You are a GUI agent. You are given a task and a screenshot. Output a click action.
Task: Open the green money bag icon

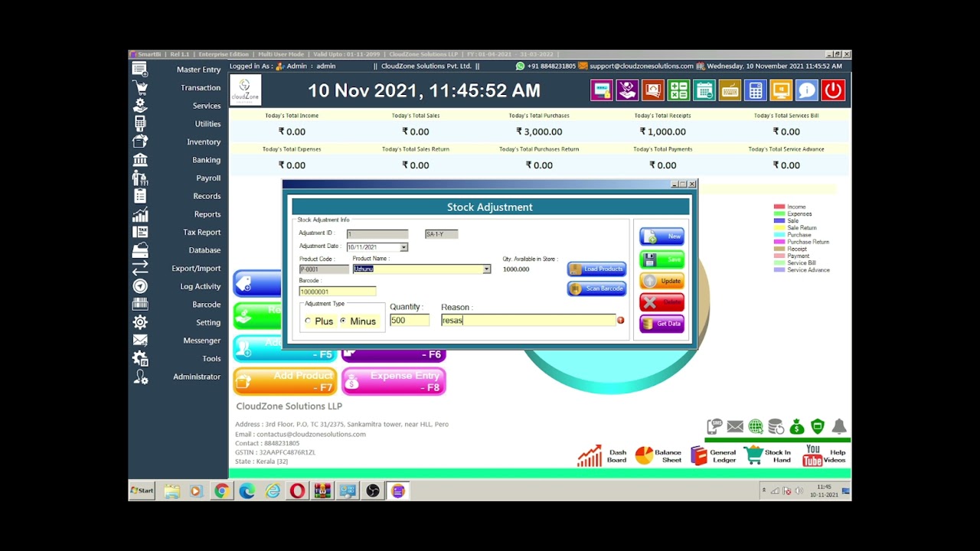(x=797, y=426)
